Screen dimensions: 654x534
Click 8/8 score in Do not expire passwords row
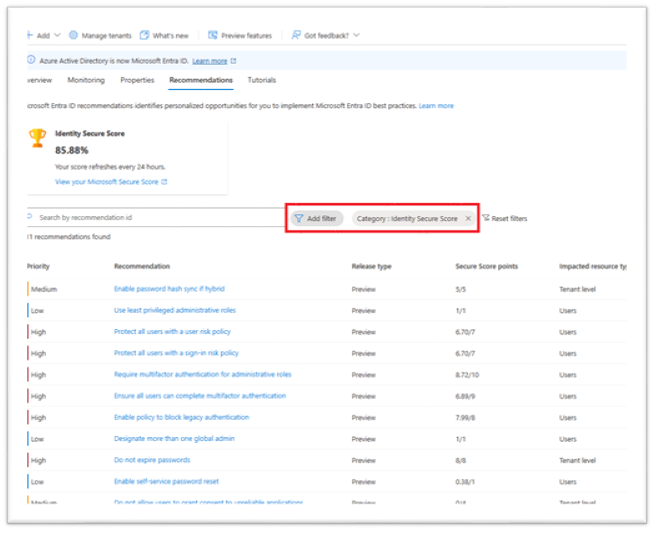(x=460, y=461)
